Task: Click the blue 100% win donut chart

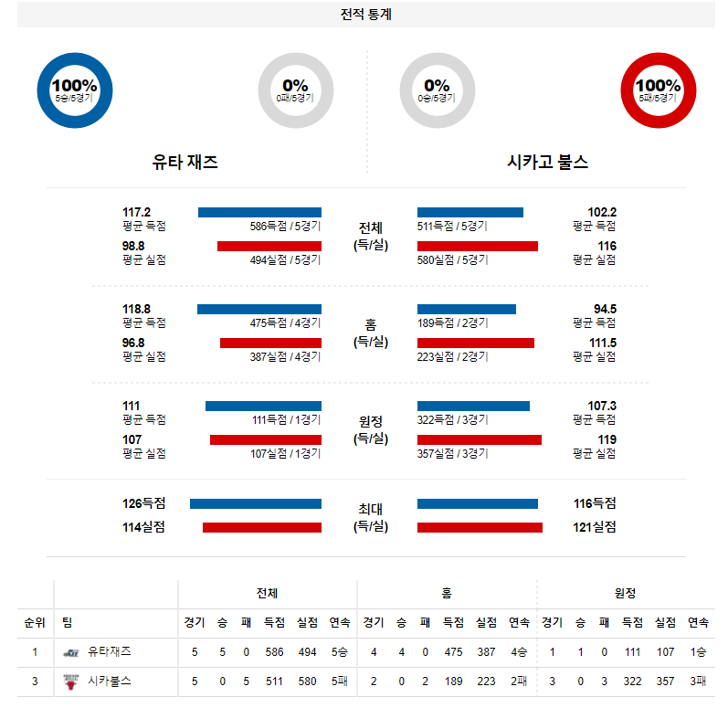Action: pos(74,90)
